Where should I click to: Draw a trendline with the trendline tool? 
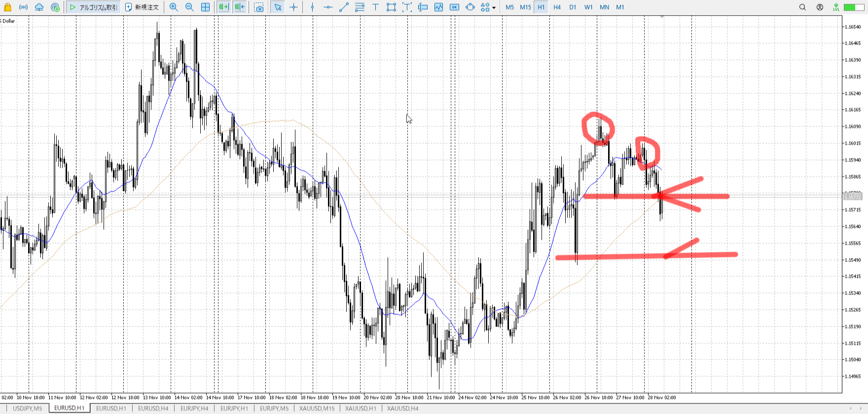click(344, 7)
